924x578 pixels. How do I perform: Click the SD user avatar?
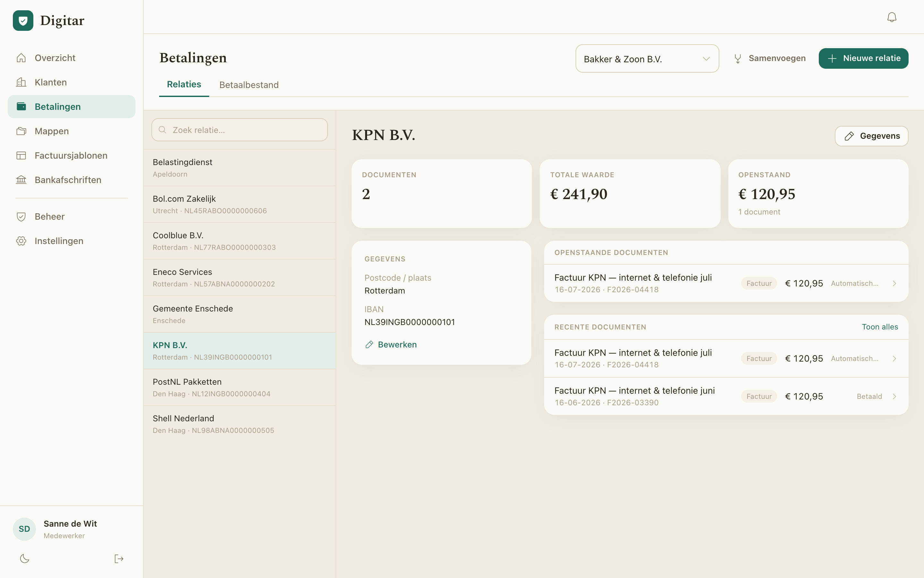click(24, 529)
